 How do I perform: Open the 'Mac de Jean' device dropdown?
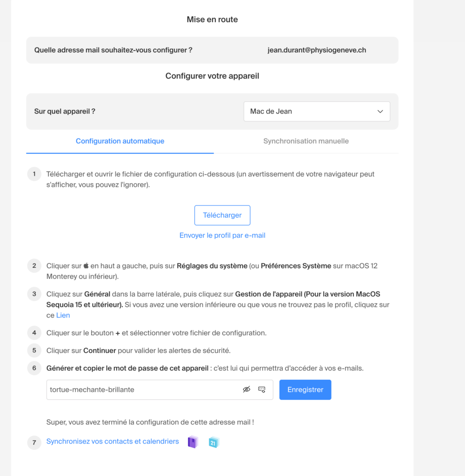pos(316,112)
